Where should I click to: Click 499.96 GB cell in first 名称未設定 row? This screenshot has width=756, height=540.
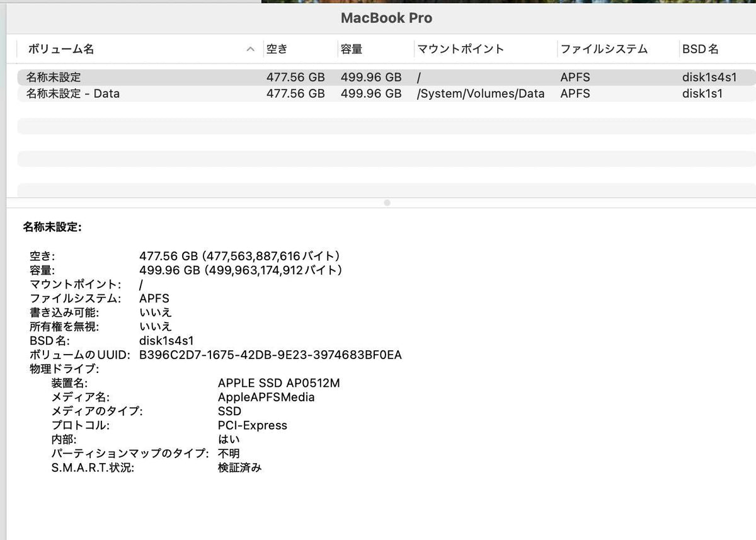point(371,78)
